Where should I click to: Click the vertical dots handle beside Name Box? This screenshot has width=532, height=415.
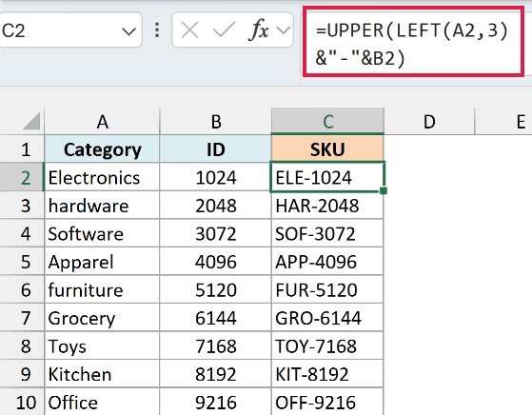[157, 30]
